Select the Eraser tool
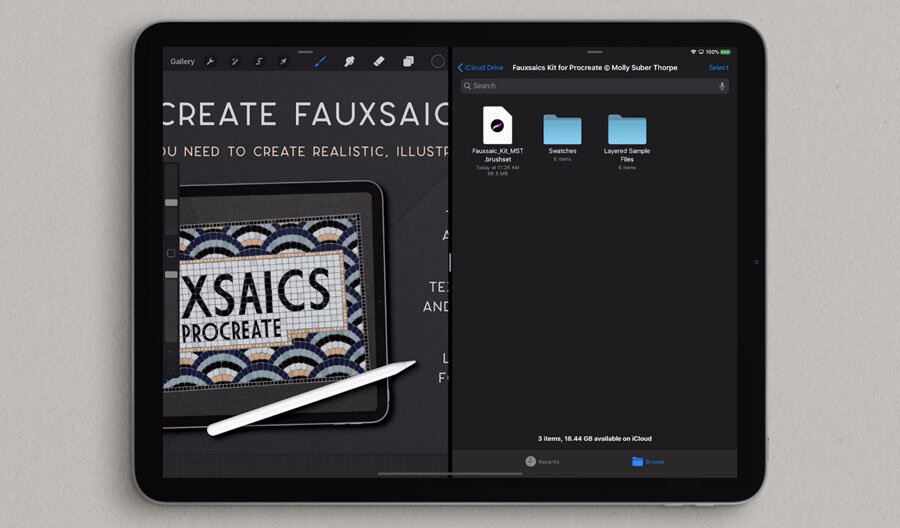The height and width of the screenshot is (528, 900). 379,61
